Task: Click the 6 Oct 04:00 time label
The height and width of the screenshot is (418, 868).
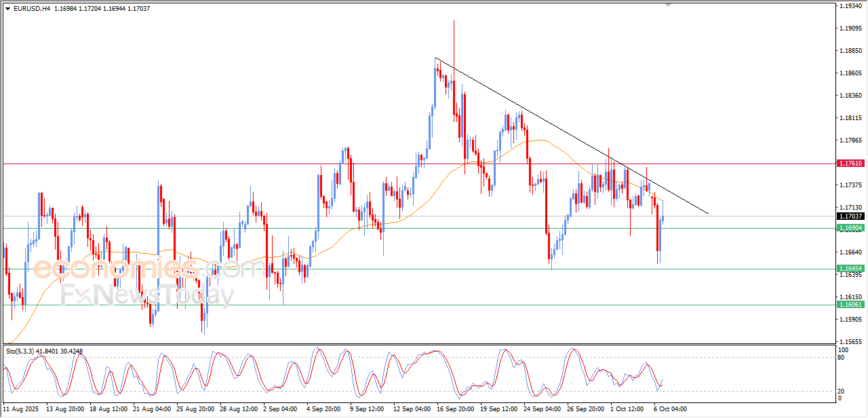Action: (669, 409)
